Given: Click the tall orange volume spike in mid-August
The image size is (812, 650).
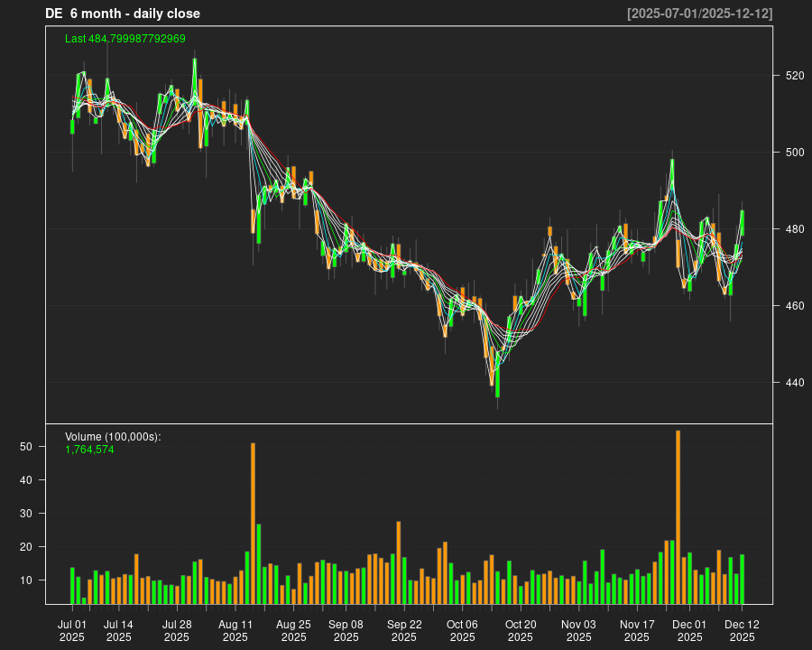Looking at the screenshot, I should (253, 524).
